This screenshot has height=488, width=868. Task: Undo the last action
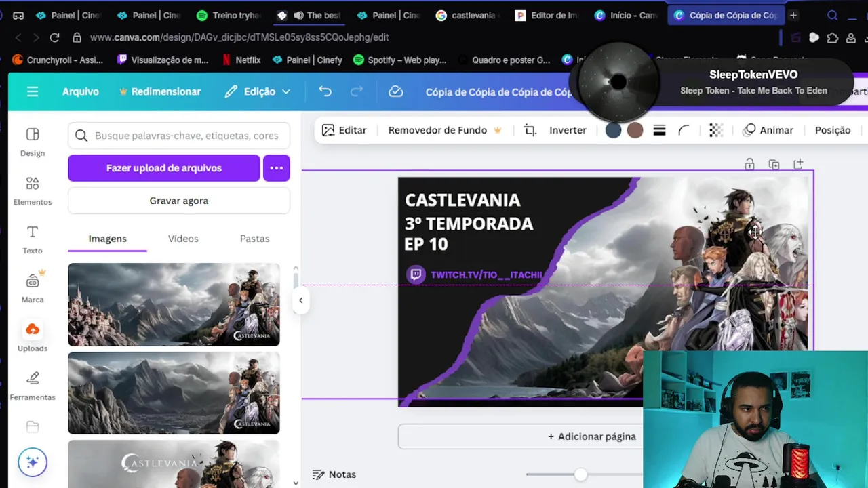coord(325,91)
